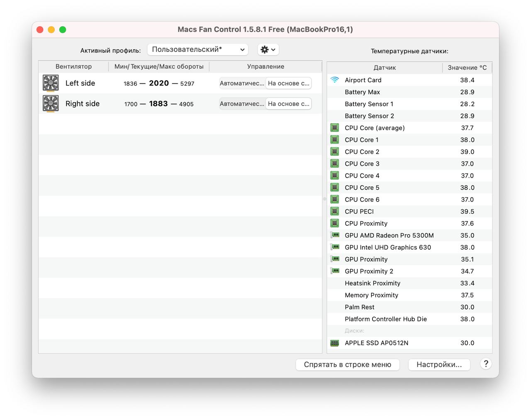Screen dimensions: 531x420
Task: Select the Palm Rest sensor row
Action: (x=409, y=307)
